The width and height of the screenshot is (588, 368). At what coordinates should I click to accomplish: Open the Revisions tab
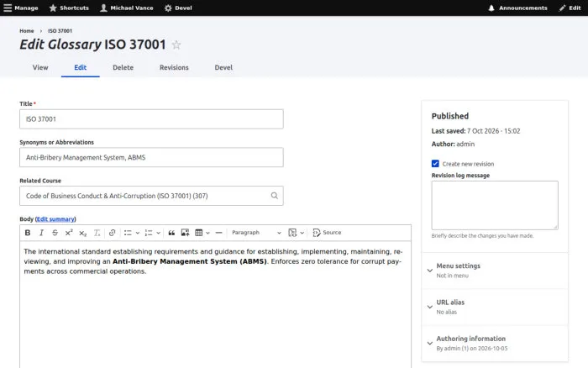[x=174, y=67]
